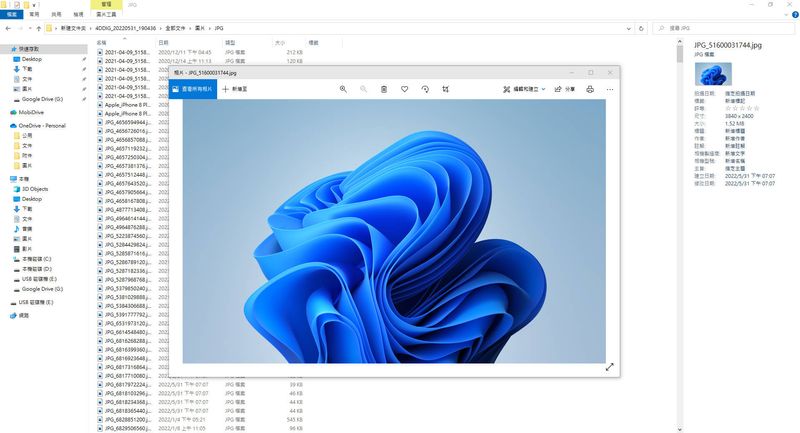Zoom in on the photo in Photos
The width and height of the screenshot is (800, 433).
point(343,89)
